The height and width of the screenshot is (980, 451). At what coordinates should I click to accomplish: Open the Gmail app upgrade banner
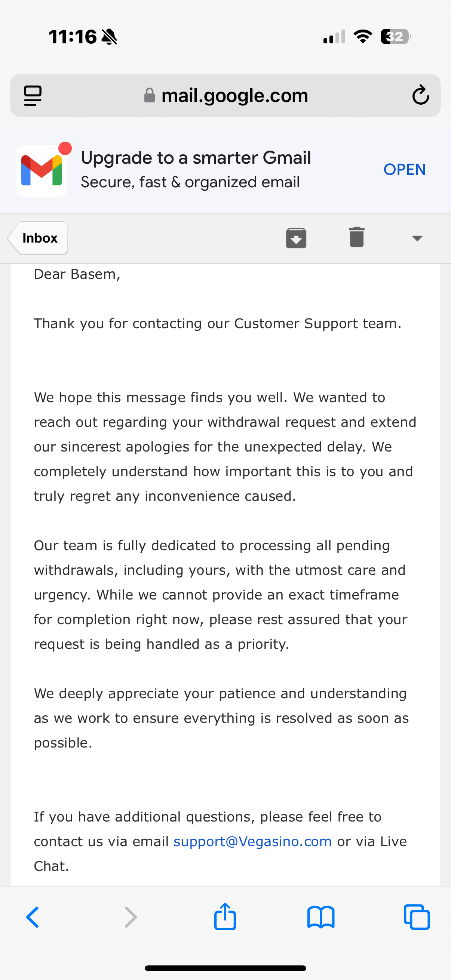tap(404, 170)
